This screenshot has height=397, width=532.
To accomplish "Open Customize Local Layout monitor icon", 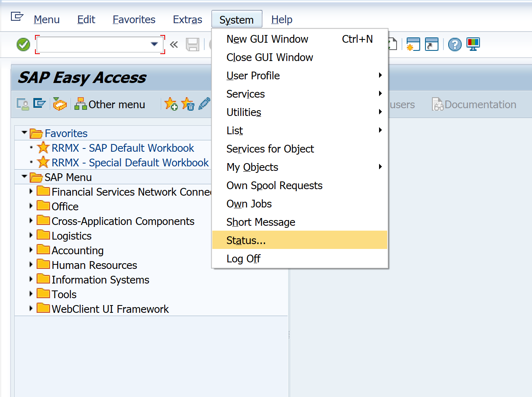I will pyautogui.click(x=473, y=44).
